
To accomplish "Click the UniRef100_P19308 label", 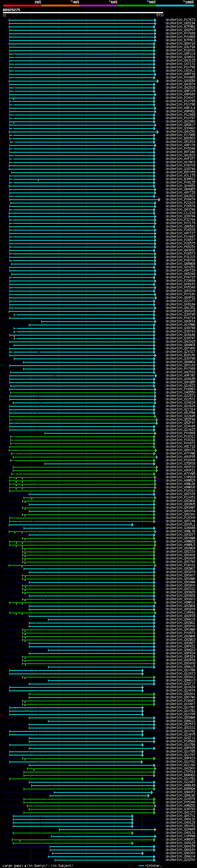I will [180, 460].
